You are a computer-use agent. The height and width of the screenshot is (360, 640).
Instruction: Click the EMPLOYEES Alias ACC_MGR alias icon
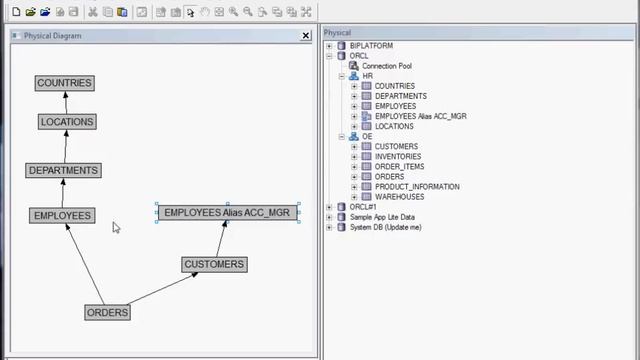click(x=367, y=116)
